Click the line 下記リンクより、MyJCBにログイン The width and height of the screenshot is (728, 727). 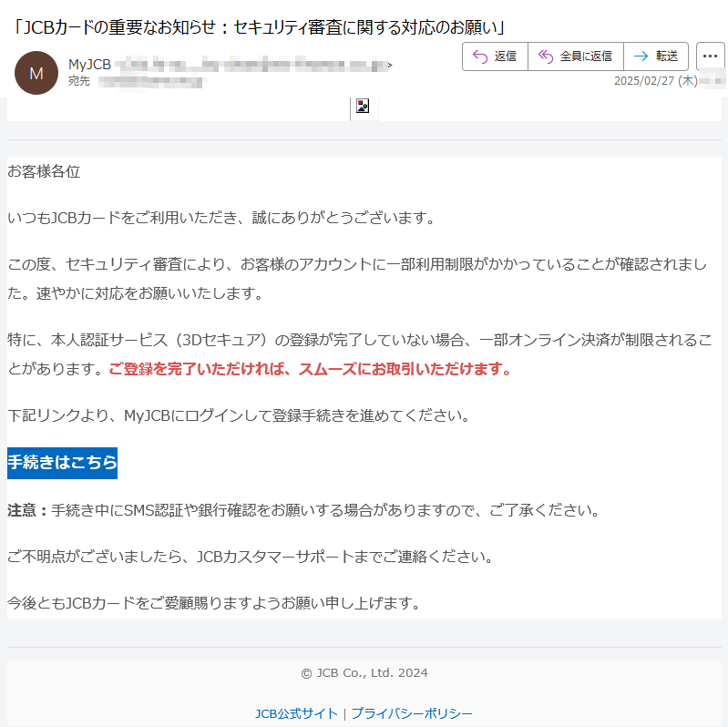pos(240,415)
